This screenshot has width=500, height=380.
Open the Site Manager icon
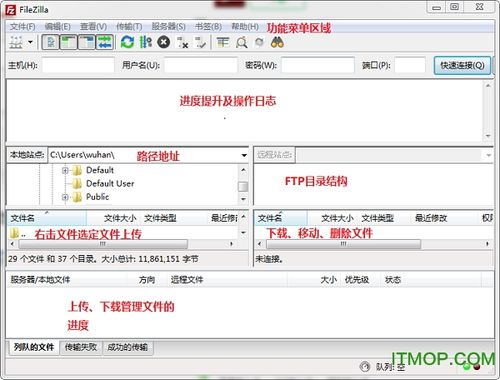tap(16, 42)
